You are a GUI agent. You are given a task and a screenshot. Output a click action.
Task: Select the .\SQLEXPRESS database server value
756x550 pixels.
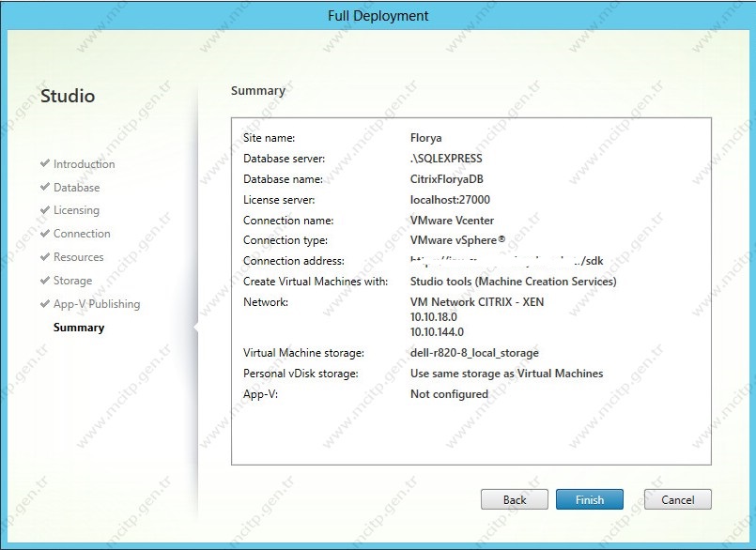point(446,159)
